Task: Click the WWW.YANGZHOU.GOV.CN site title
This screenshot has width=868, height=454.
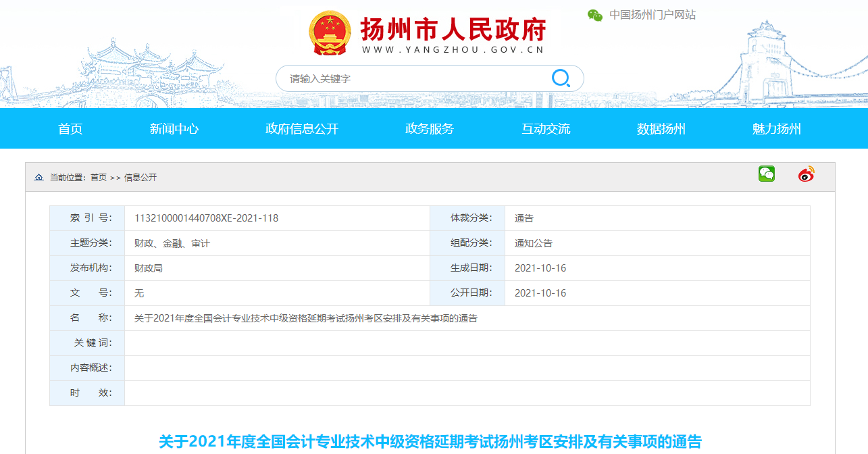Action: point(453,48)
